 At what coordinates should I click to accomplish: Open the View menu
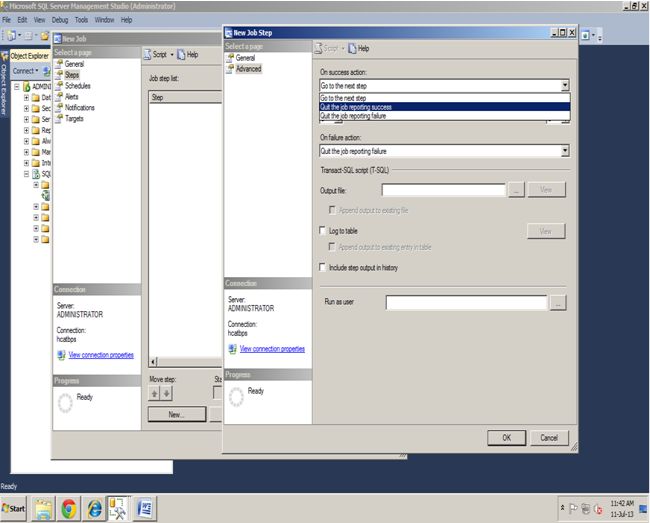(39, 20)
